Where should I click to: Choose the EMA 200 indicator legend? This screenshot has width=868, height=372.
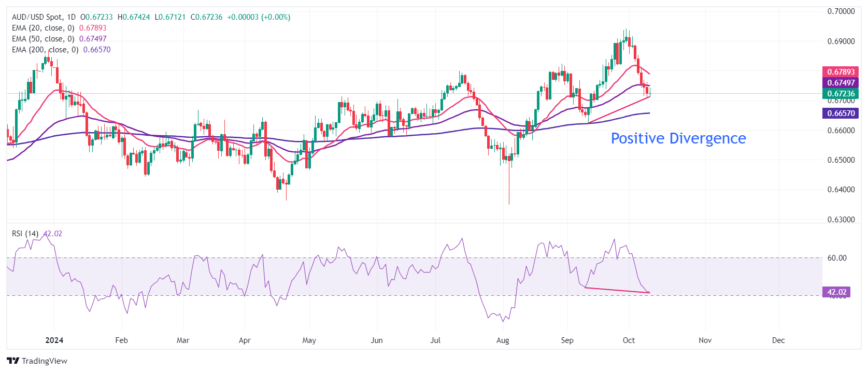coord(45,50)
